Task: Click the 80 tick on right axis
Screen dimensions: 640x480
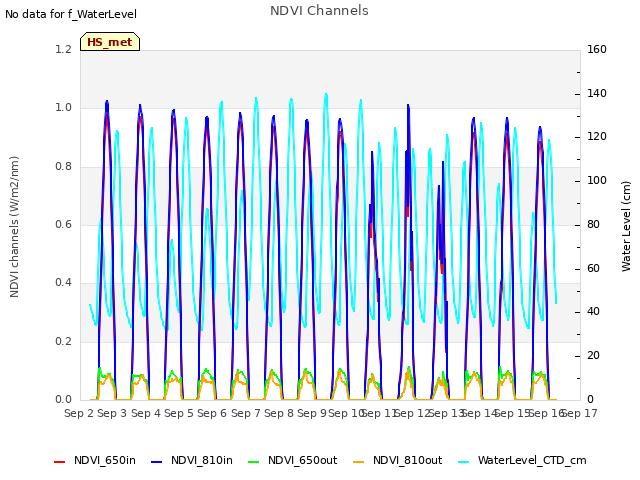Action: pos(593,224)
